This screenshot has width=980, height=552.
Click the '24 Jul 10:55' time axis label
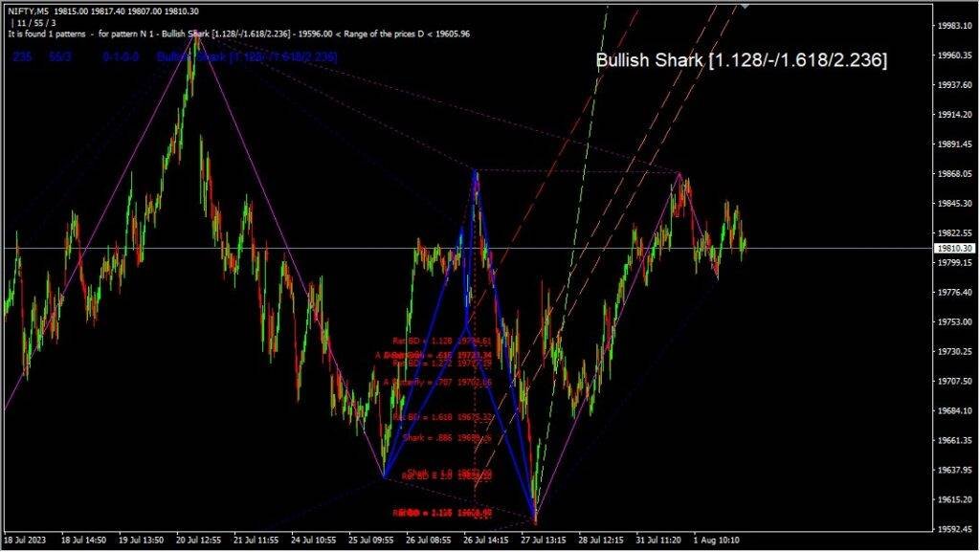coord(314,541)
